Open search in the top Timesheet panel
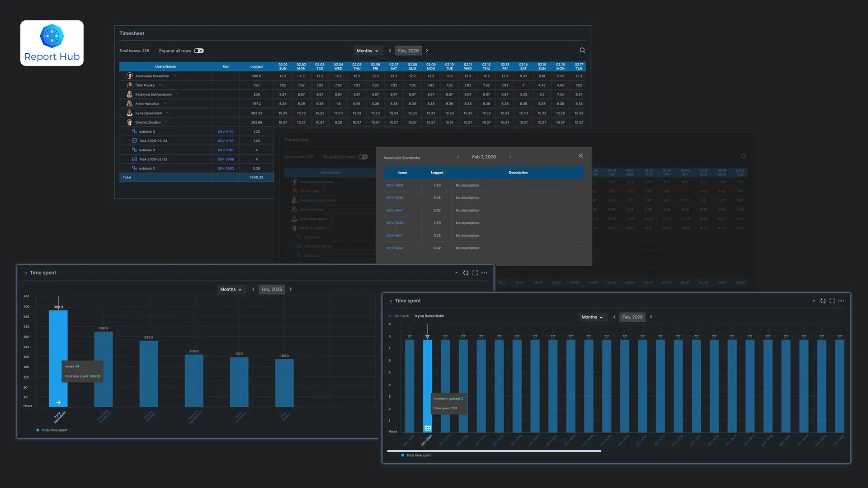This screenshot has width=868, height=488. click(x=582, y=51)
